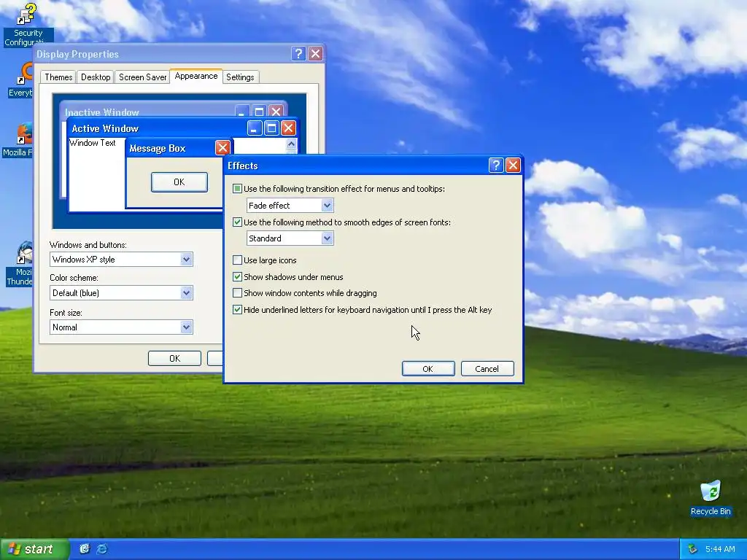Switch to the Themes tab
The height and width of the screenshot is (560, 747).
click(58, 77)
